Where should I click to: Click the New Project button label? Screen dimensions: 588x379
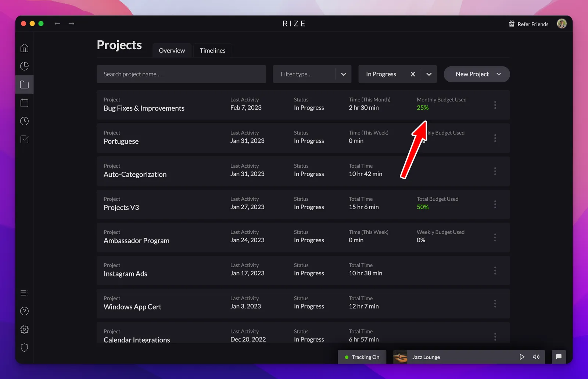pyautogui.click(x=472, y=74)
